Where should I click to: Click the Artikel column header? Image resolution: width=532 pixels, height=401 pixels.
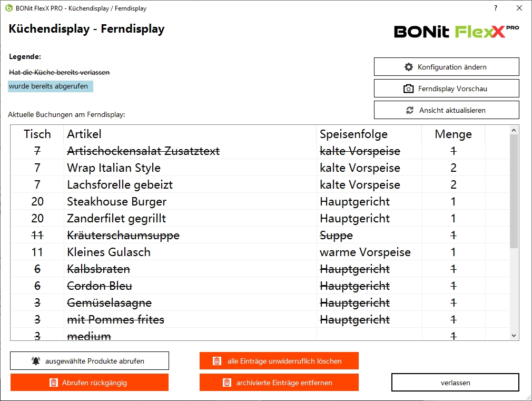point(84,134)
